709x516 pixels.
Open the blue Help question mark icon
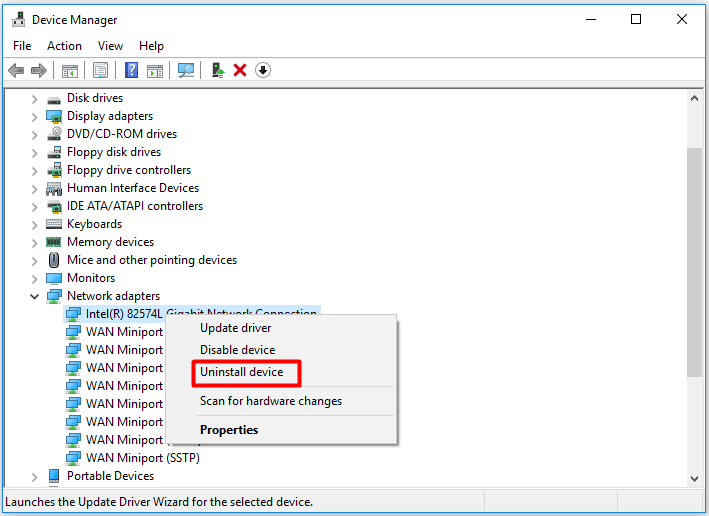coord(131,70)
